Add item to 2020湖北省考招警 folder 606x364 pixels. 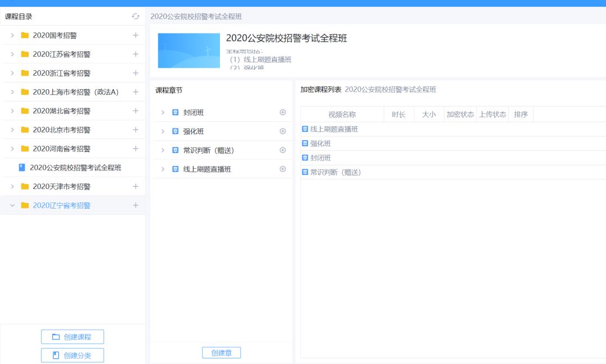(136, 111)
